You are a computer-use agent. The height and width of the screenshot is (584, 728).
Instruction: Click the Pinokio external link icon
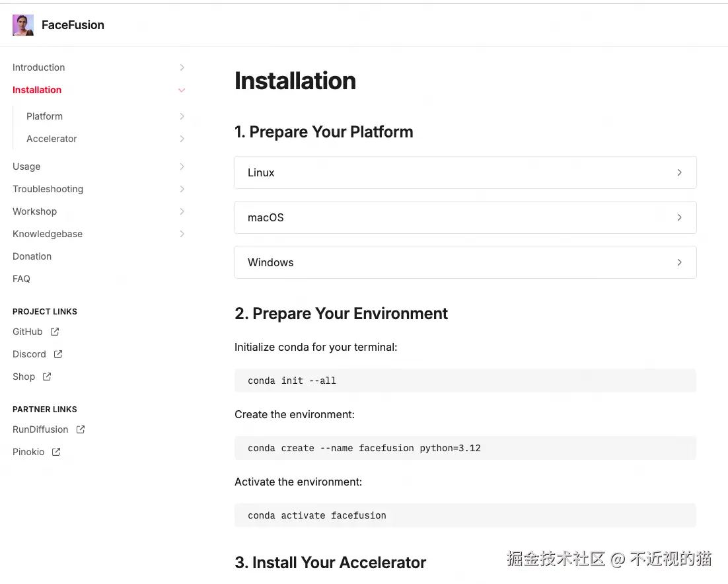pos(56,452)
